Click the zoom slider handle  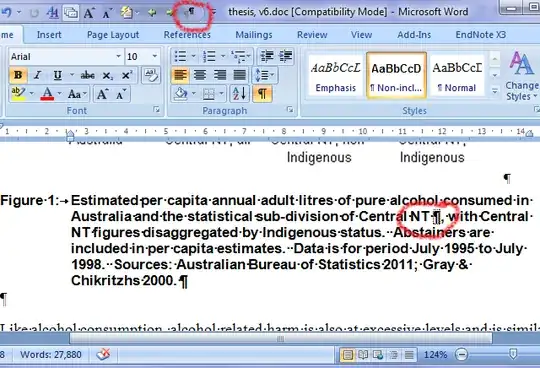click(x=513, y=354)
